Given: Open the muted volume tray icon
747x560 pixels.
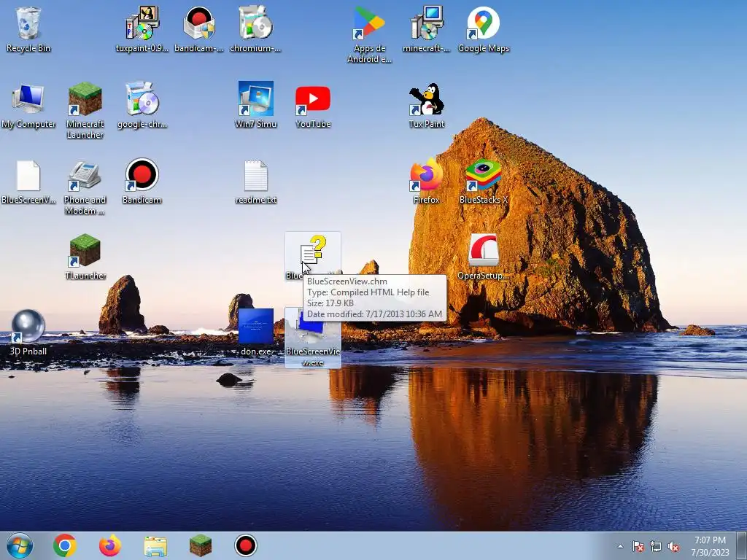Looking at the screenshot, I should tap(673, 546).
